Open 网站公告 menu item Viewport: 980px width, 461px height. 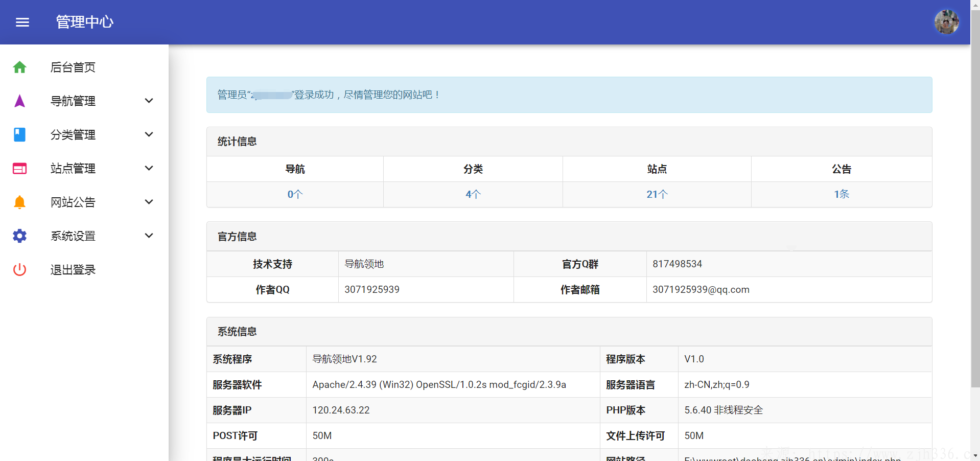point(84,202)
